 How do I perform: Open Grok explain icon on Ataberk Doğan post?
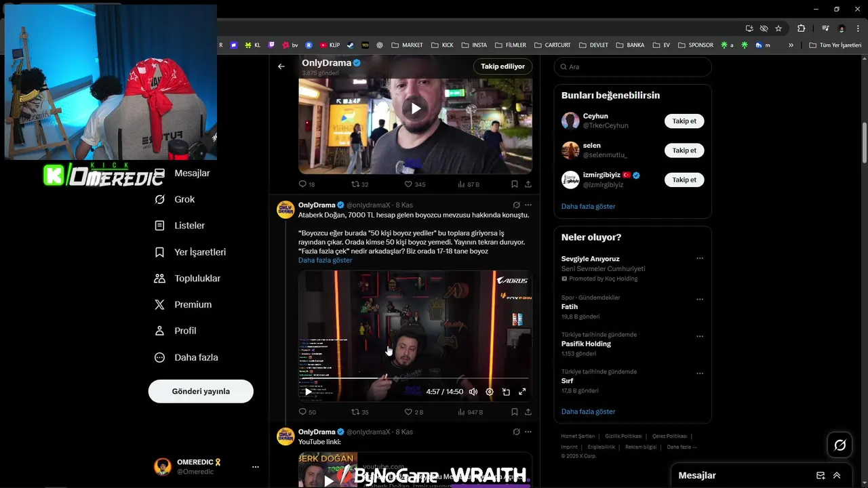click(x=516, y=205)
